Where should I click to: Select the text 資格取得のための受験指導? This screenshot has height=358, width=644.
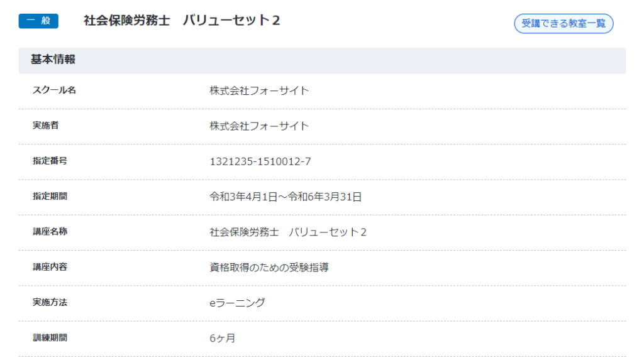click(x=269, y=268)
